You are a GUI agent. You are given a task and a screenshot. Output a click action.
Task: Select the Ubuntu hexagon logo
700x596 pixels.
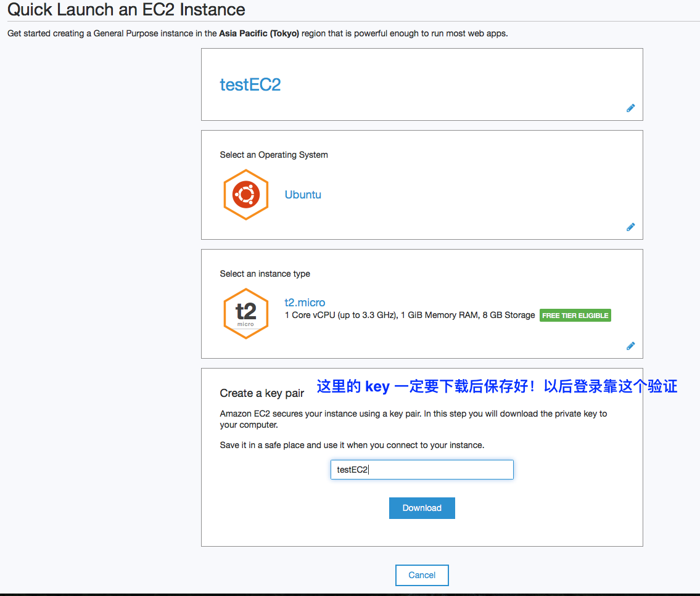[x=245, y=195]
